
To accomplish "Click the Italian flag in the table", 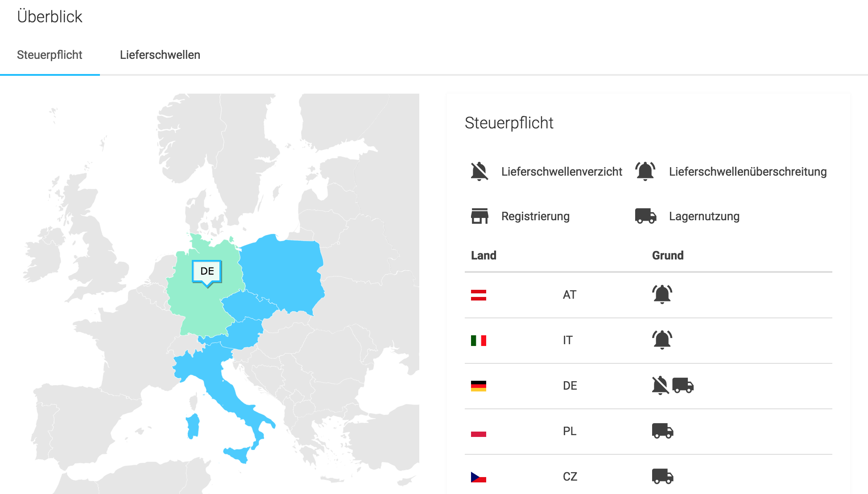I will coord(478,341).
